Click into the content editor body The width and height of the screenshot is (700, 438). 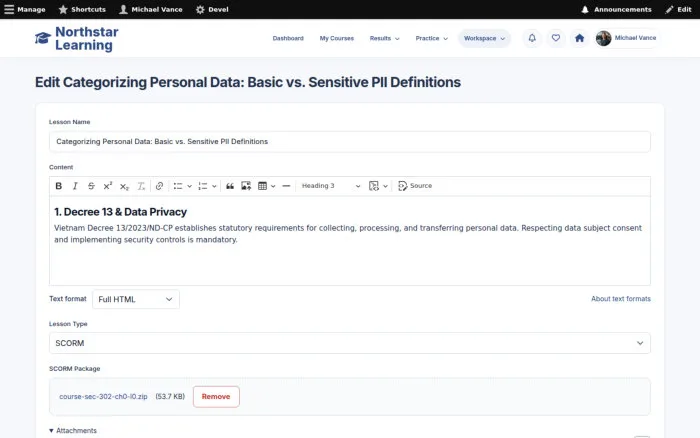pyautogui.click(x=350, y=241)
